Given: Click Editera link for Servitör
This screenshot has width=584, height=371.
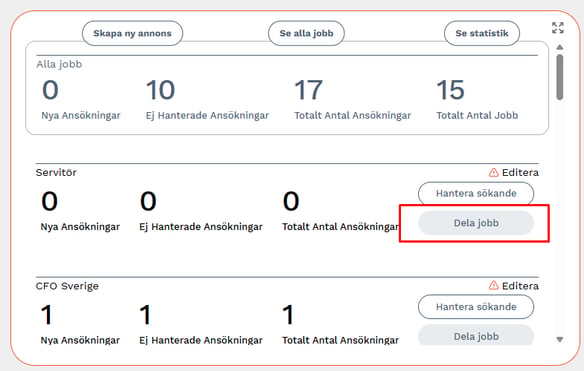Looking at the screenshot, I should tap(520, 172).
